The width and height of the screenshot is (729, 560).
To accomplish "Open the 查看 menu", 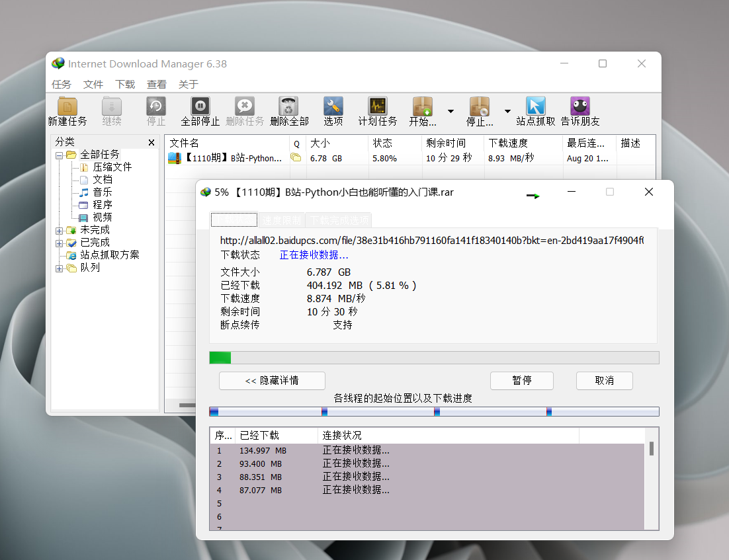I will click(x=157, y=85).
